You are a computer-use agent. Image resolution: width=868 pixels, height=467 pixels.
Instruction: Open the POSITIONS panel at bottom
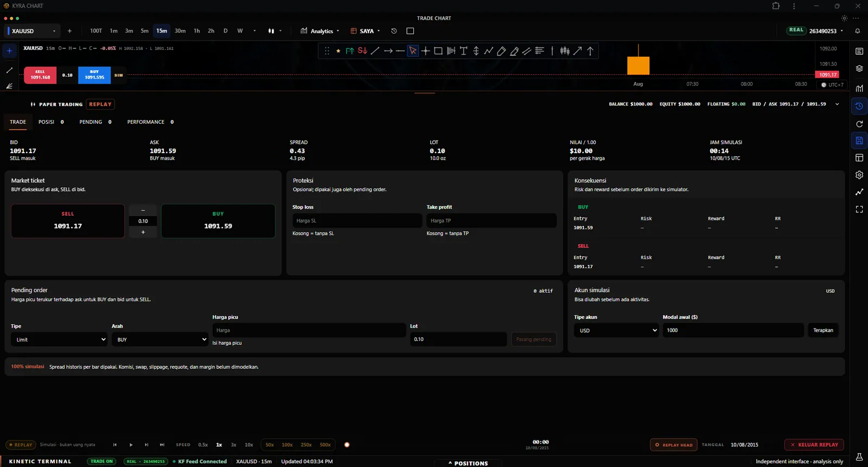468,463
